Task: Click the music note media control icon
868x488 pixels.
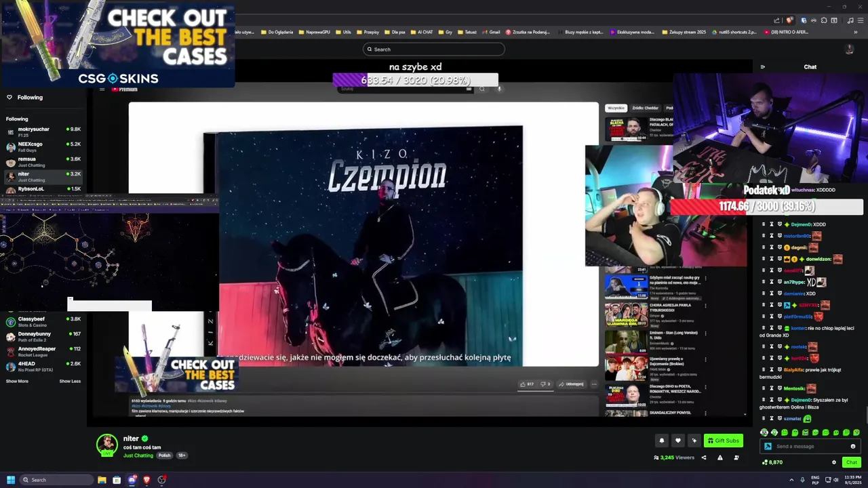Action: (850, 20)
